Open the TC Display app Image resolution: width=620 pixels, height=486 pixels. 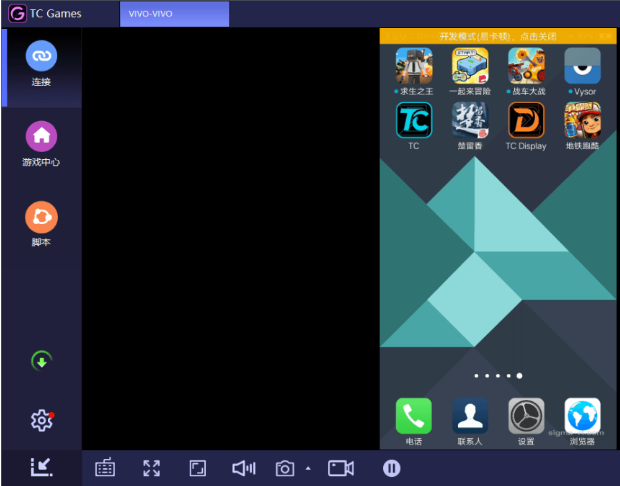526,122
